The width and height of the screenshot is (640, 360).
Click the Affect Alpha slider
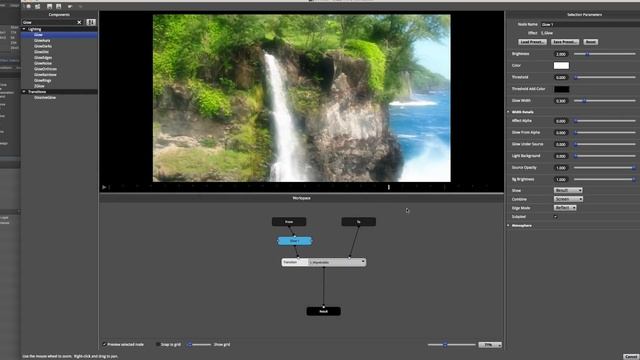click(605, 121)
